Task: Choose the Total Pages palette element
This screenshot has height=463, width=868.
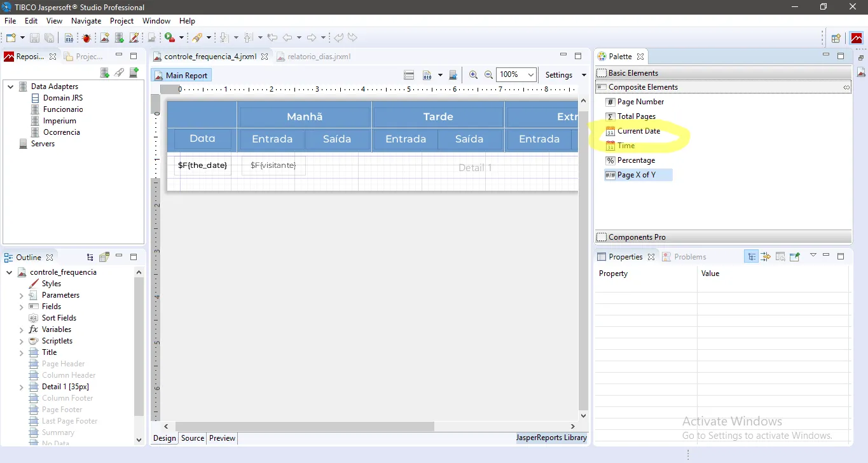Action: [636, 116]
